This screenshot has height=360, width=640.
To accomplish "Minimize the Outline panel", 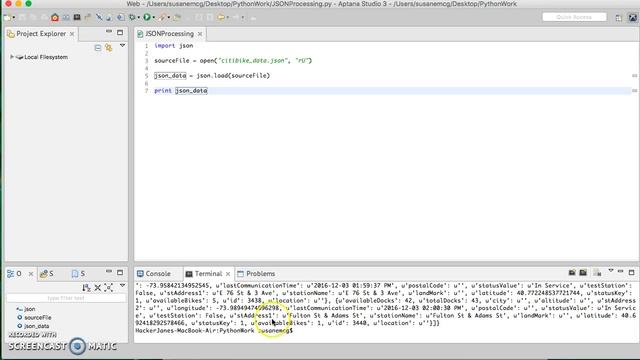I will (109, 271).
